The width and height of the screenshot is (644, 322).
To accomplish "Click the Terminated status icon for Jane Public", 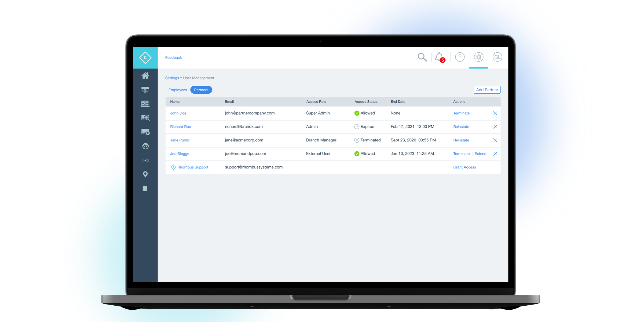I will coord(354,140).
